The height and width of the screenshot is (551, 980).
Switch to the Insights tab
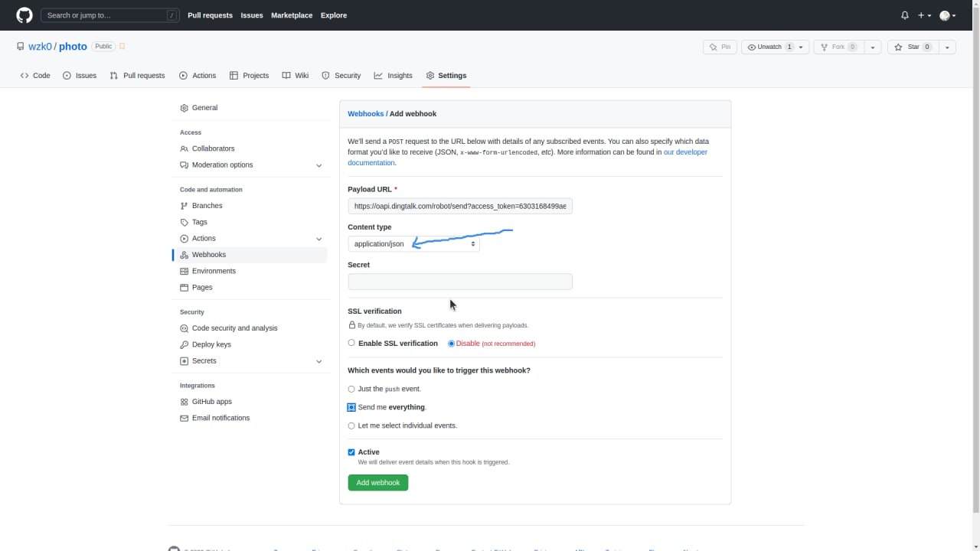tap(394, 76)
